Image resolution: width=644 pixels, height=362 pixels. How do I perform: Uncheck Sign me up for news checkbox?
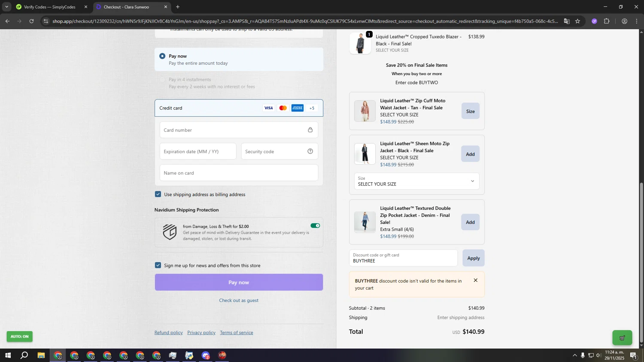158,265
